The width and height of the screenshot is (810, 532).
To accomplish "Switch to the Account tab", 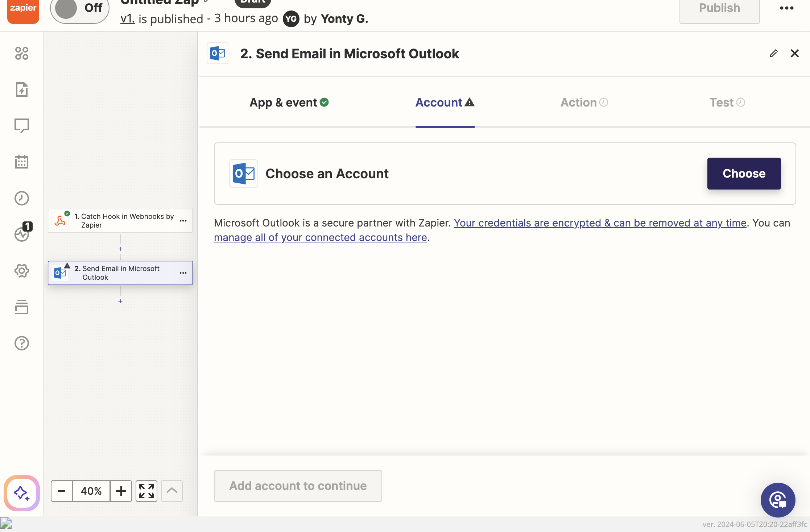I will pyautogui.click(x=445, y=103).
